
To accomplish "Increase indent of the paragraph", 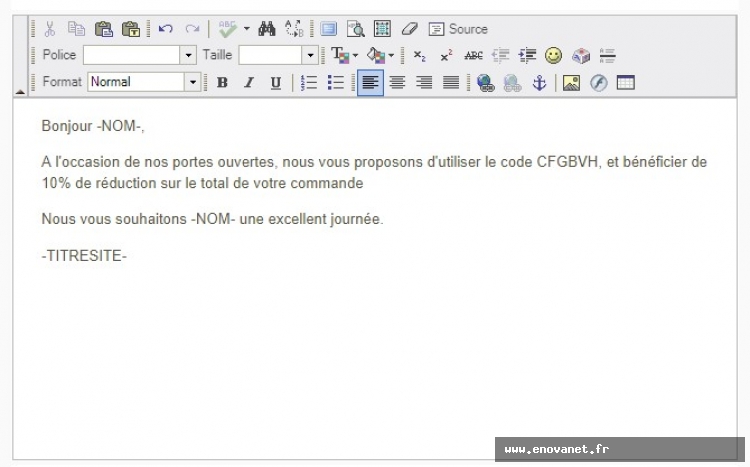I will 527,56.
